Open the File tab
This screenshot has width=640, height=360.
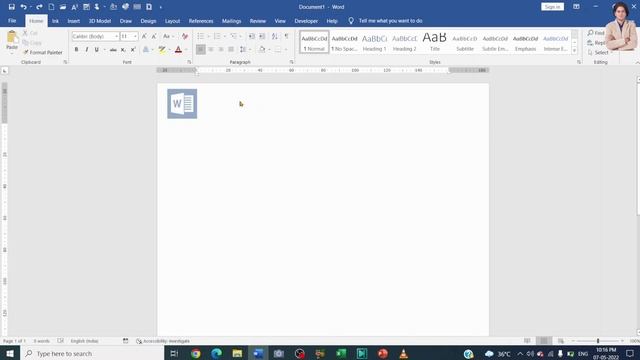pyautogui.click(x=12, y=21)
